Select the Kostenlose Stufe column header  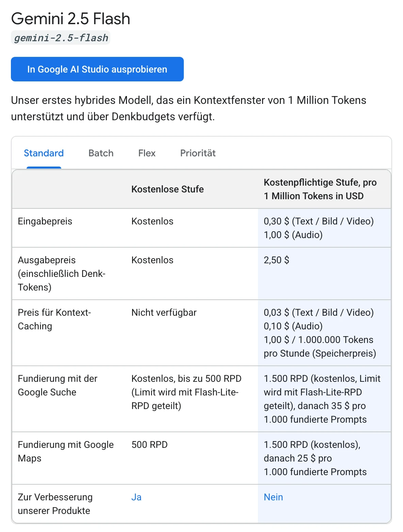tap(167, 189)
